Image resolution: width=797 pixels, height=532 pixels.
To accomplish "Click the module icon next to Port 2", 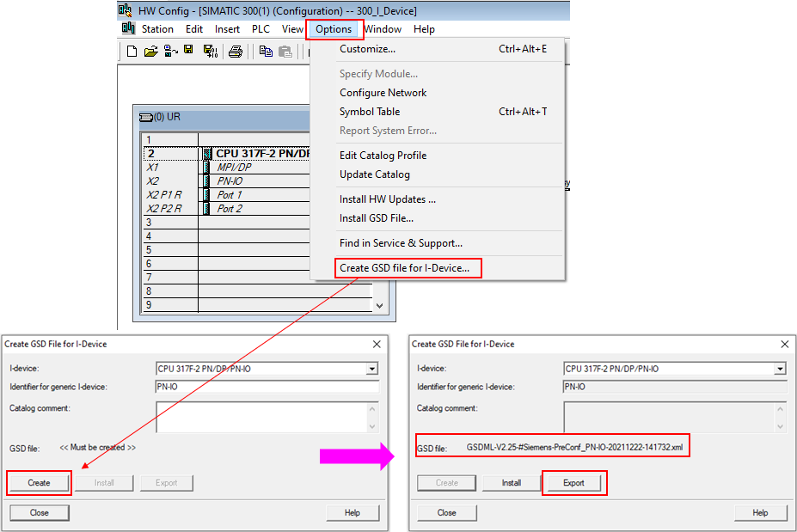I will (x=206, y=208).
